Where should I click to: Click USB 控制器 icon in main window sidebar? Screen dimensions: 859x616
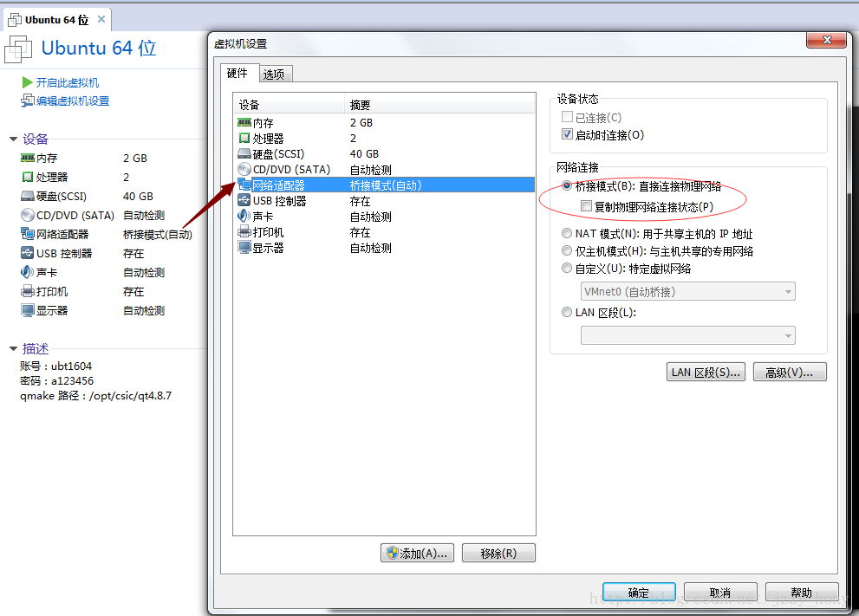tap(28, 253)
